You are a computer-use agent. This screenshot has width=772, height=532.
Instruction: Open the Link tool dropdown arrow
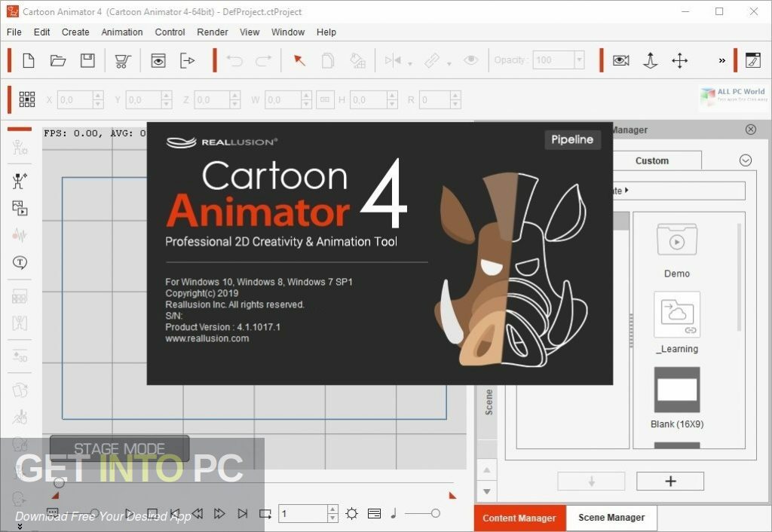pos(449,64)
